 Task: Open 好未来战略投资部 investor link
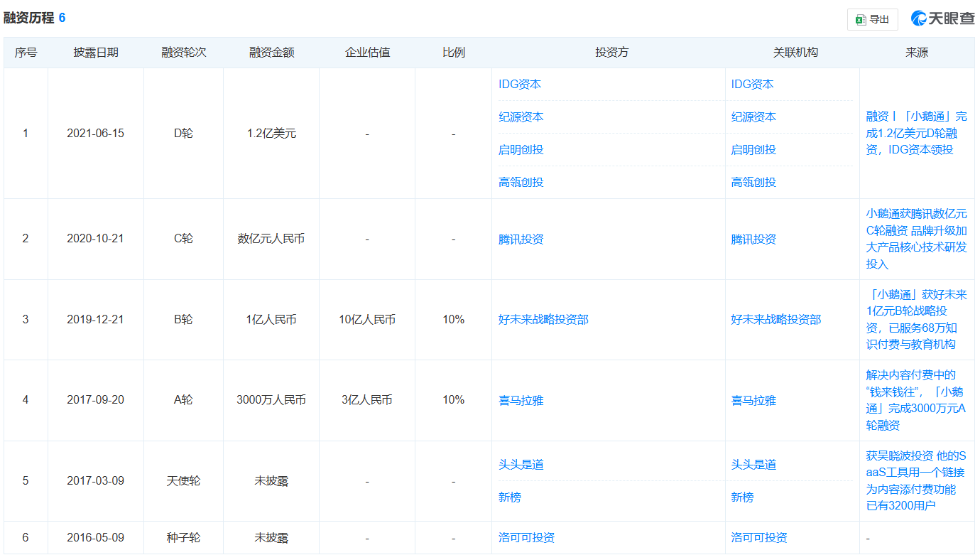tap(543, 319)
